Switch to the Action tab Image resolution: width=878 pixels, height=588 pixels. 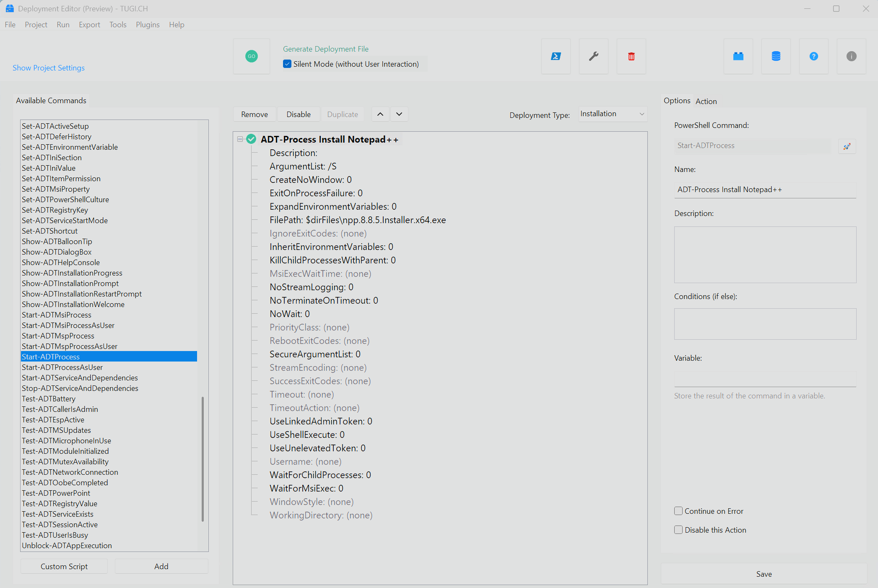[706, 101]
